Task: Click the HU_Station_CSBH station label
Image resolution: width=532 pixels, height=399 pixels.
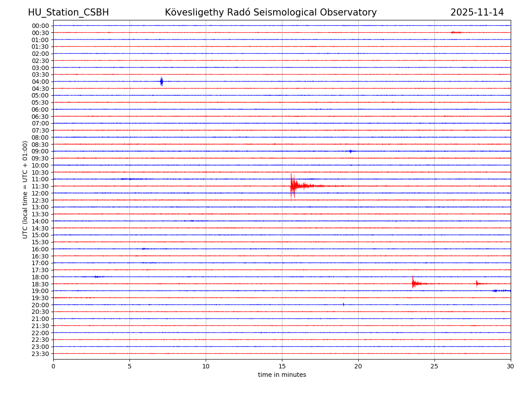Action: pyautogui.click(x=68, y=13)
